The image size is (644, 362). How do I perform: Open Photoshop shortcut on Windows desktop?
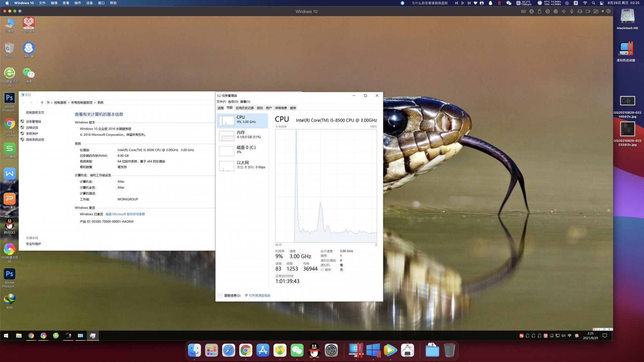coord(9,98)
